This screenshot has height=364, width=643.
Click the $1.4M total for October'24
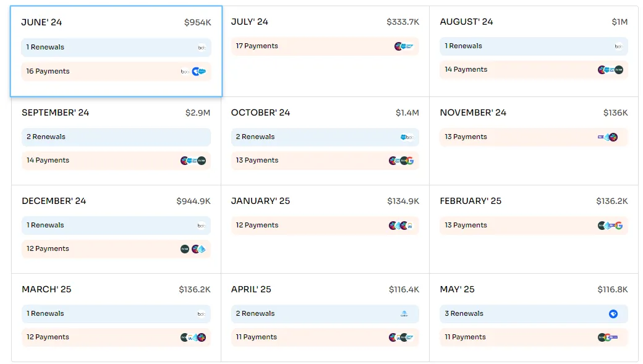(x=407, y=112)
